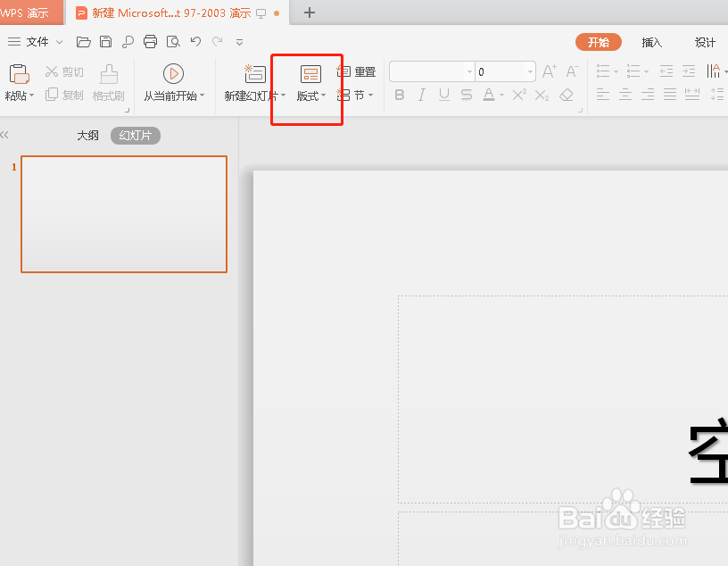Open clipboard group dialog launcher
The height and width of the screenshot is (566, 728).
128,110
